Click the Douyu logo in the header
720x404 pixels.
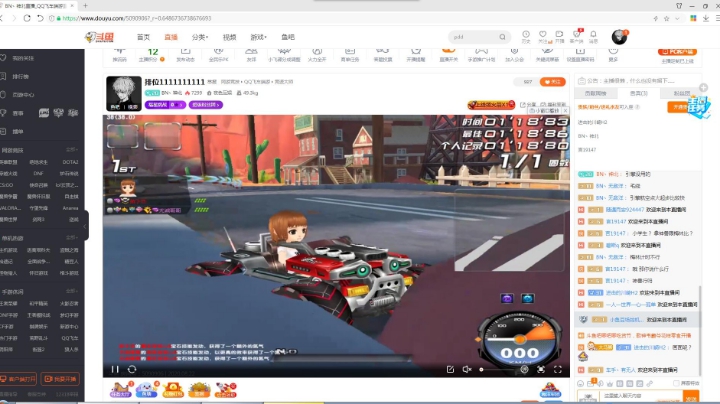pos(99,37)
